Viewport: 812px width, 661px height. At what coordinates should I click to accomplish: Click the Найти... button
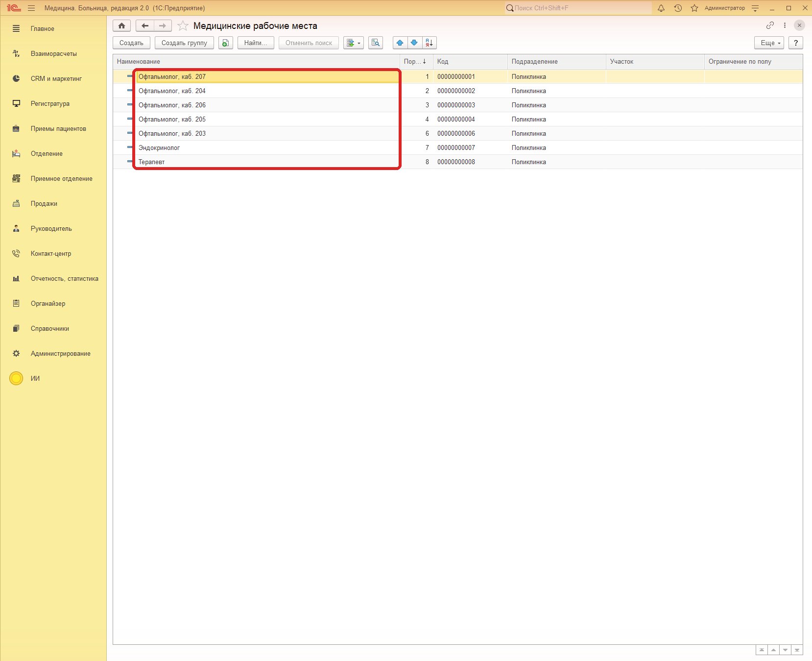(256, 43)
